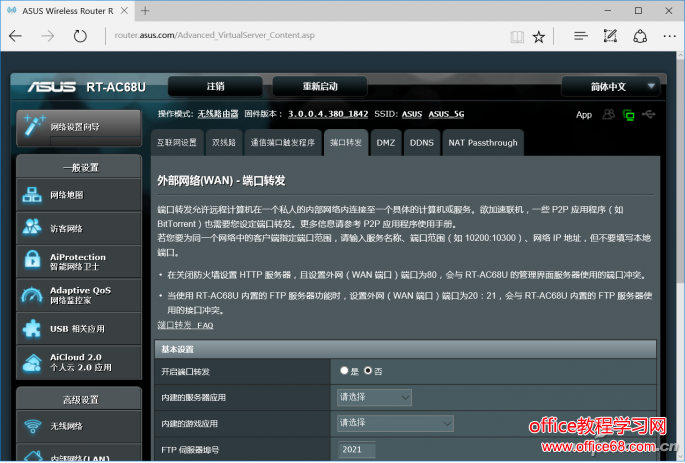Open the browser more options ellipsis
Viewport: 685px width, 463px height.
[x=669, y=36]
